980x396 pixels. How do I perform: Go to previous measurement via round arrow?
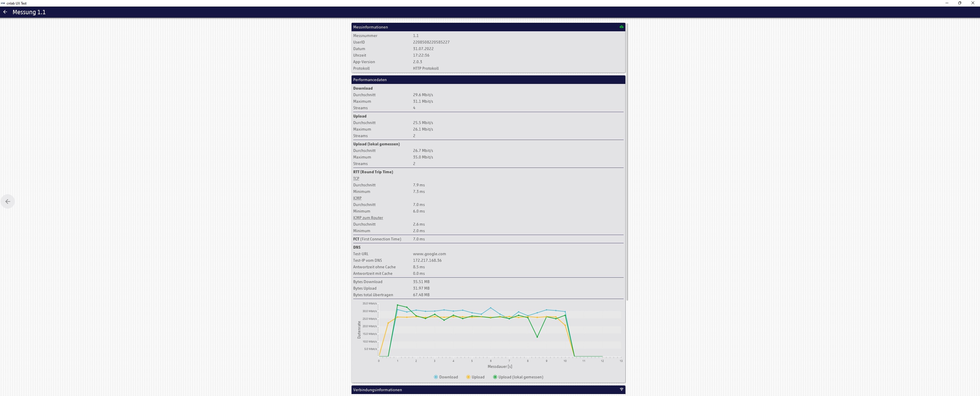point(8,201)
